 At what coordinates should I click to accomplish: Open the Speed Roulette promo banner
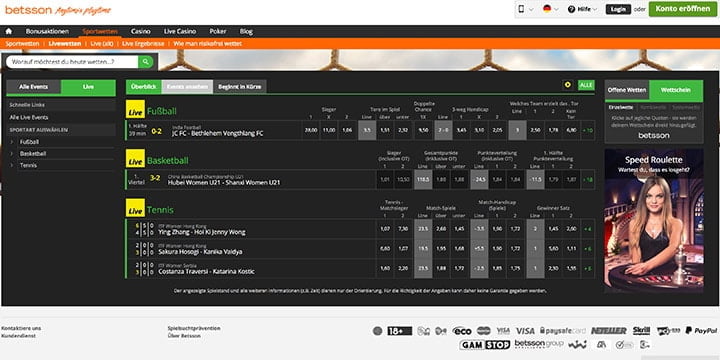coord(654,220)
